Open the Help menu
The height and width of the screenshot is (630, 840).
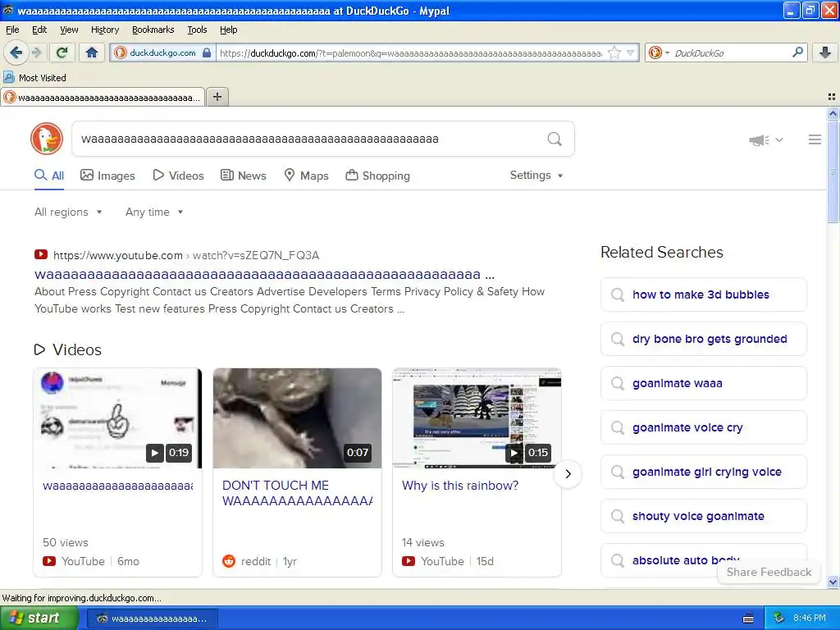(x=229, y=30)
